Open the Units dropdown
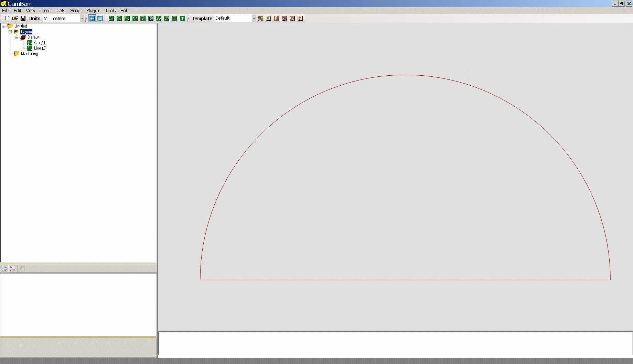 click(x=82, y=18)
